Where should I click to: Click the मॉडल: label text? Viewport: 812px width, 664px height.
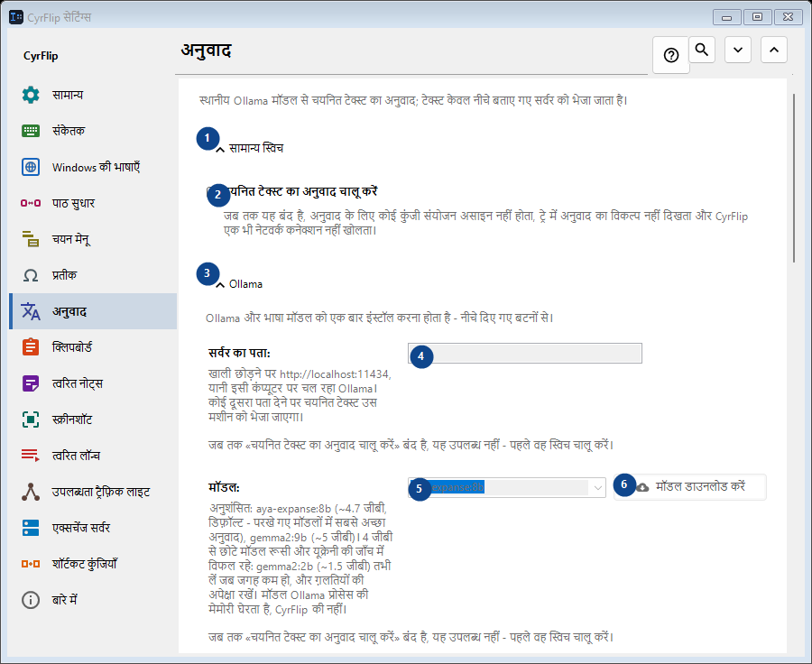pos(224,487)
